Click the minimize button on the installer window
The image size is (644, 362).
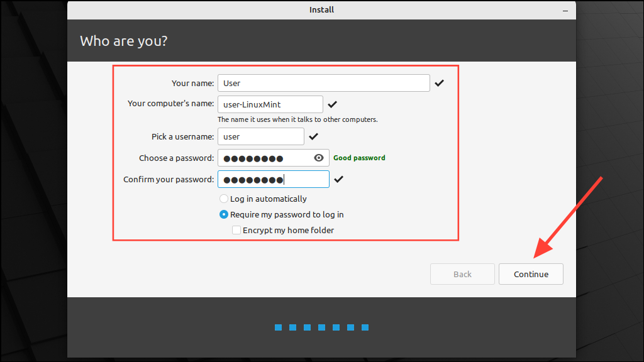565,9
